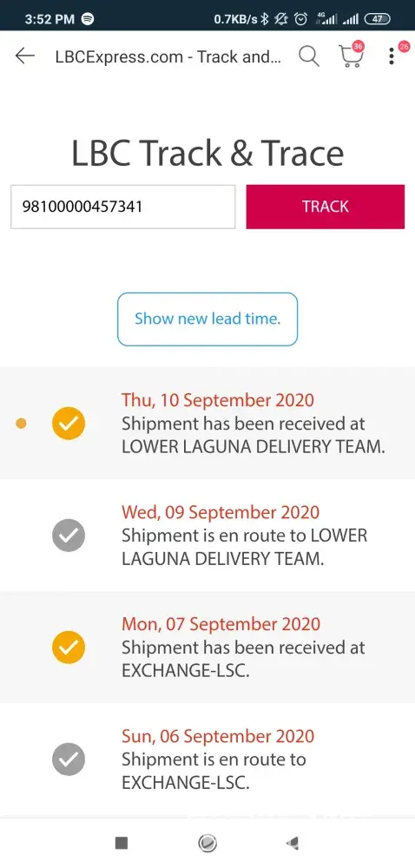
Task: Tap the Android back triangle button
Action: click(293, 843)
